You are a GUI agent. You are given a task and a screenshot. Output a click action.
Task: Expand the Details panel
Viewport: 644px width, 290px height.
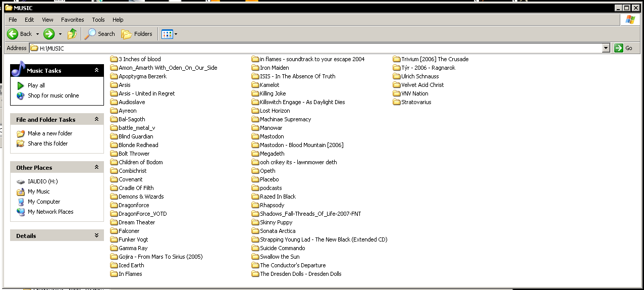point(96,235)
